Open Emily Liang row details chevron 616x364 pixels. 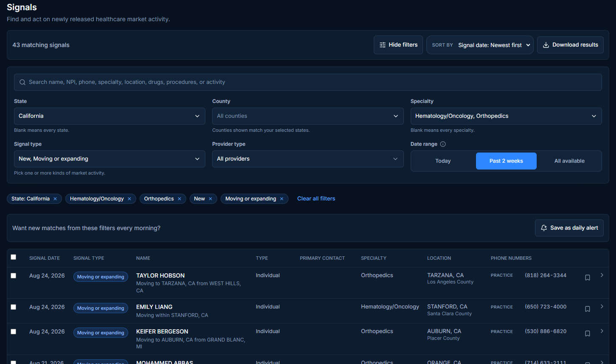602,306
